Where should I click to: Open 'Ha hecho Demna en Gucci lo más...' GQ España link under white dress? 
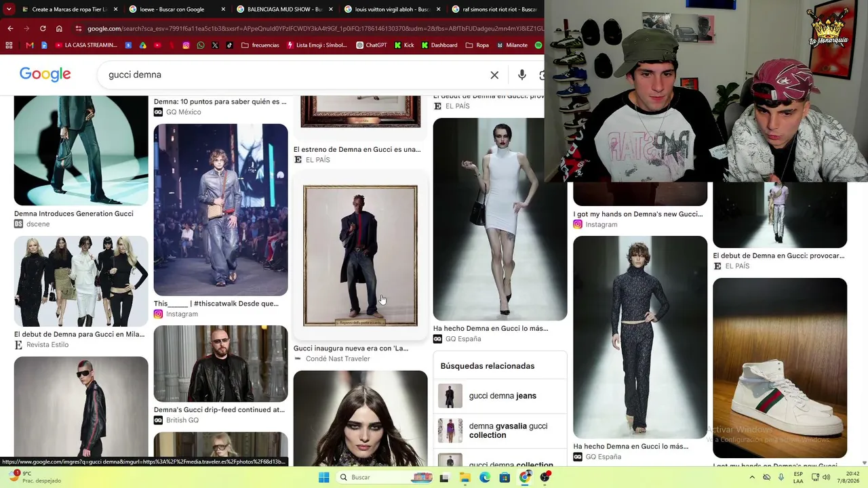490,329
